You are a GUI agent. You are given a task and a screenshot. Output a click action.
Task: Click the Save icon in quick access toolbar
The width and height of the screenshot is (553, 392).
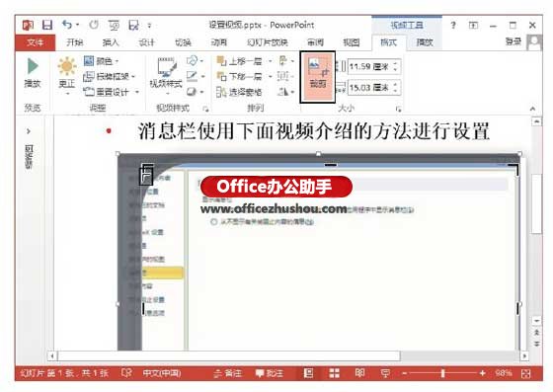pyautogui.click(x=47, y=25)
